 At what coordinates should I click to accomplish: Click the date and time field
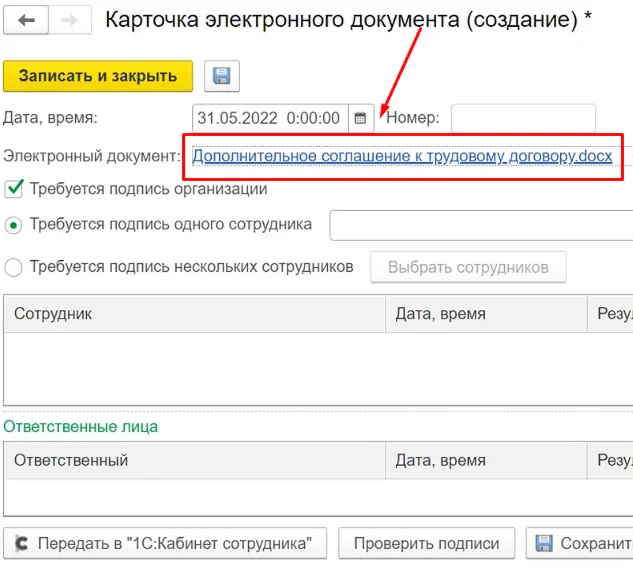coord(270,118)
